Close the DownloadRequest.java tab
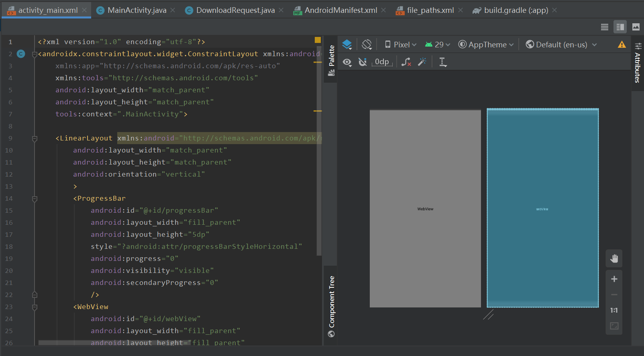 point(281,10)
